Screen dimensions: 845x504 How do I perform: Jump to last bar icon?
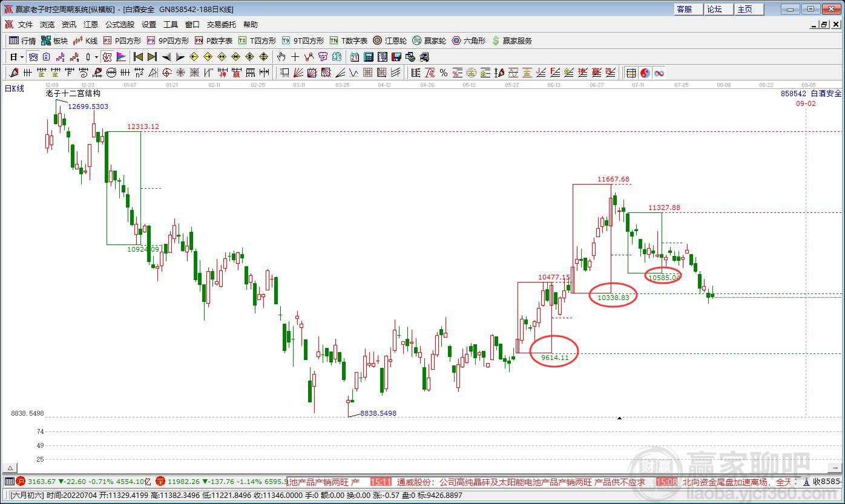point(152,57)
